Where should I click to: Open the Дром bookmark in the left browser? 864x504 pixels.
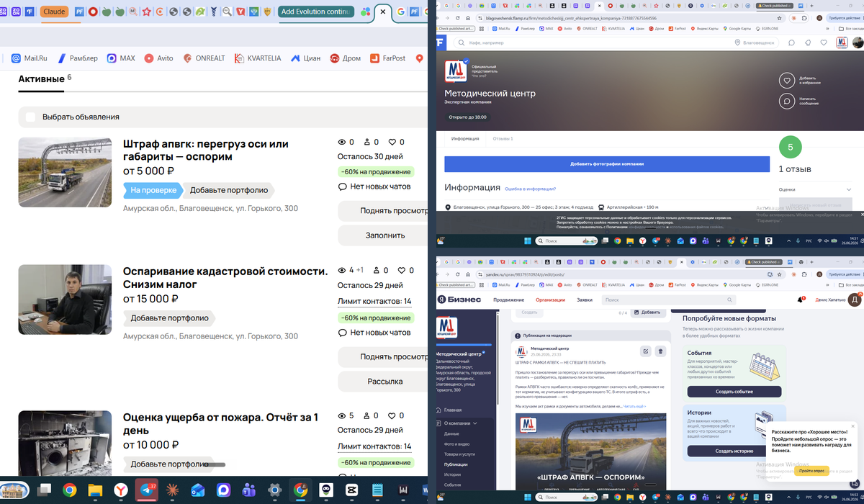[345, 58]
